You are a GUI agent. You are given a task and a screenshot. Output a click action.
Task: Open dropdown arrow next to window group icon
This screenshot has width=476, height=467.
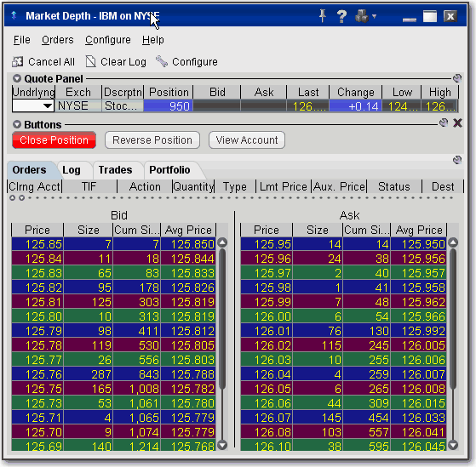(375, 16)
